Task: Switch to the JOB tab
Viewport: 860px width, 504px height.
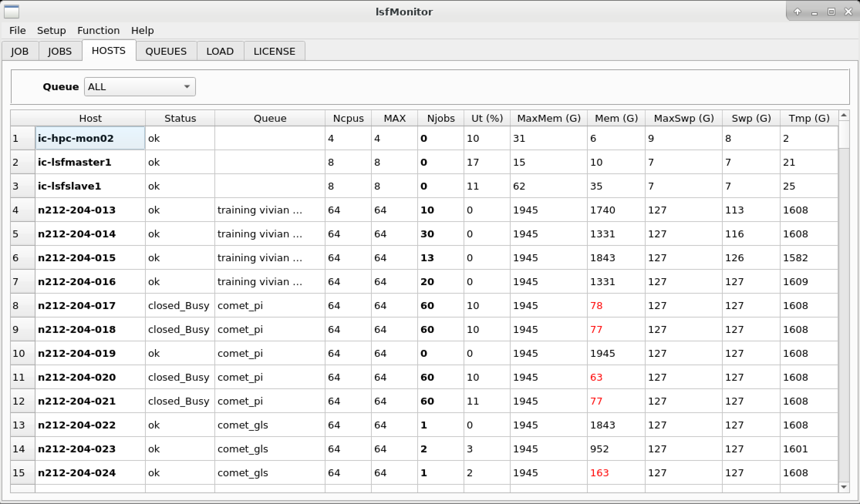Action: (20, 51)
